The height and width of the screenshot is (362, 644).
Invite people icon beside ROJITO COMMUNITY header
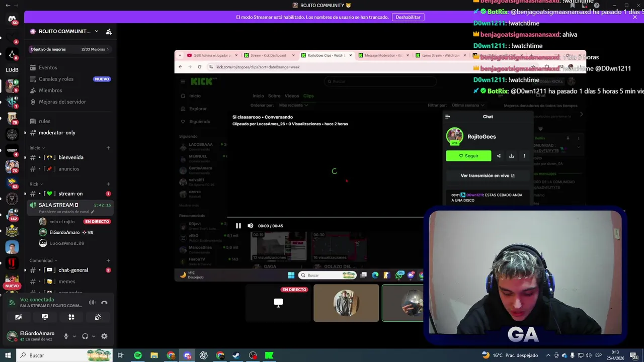pos(109,31)
